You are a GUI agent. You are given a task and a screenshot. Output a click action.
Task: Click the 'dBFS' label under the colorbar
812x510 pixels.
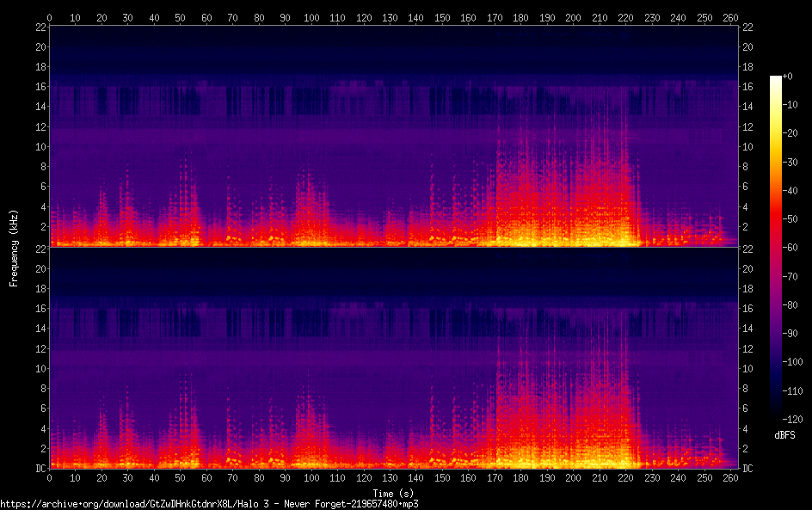pyautogui.click(x=784, y=435)
